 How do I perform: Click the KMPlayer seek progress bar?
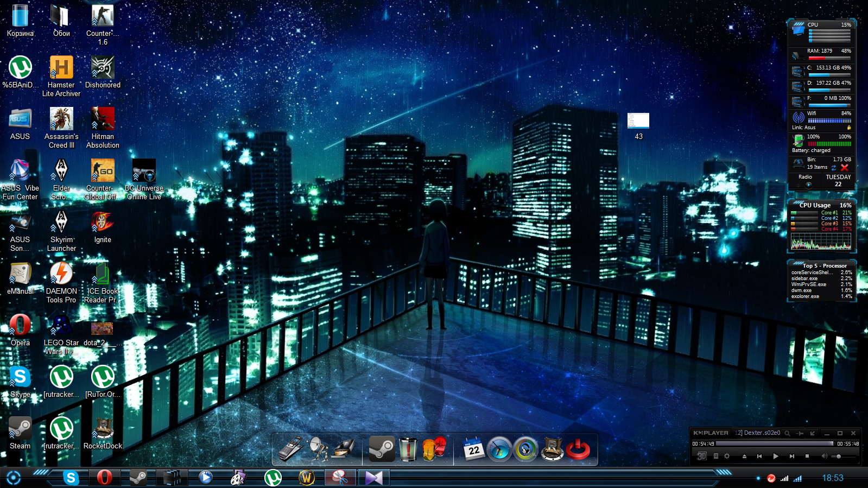(x=775, y=444)
